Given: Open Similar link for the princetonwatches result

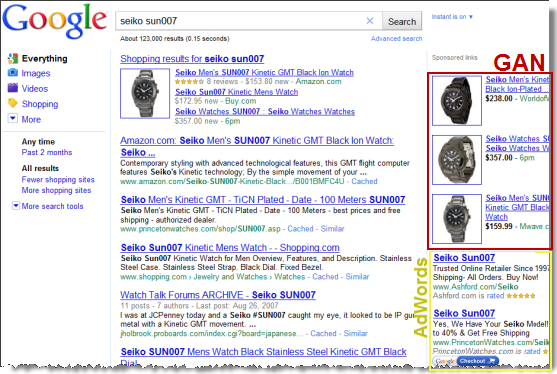Looking at the screenshot, I should [332, 229].
